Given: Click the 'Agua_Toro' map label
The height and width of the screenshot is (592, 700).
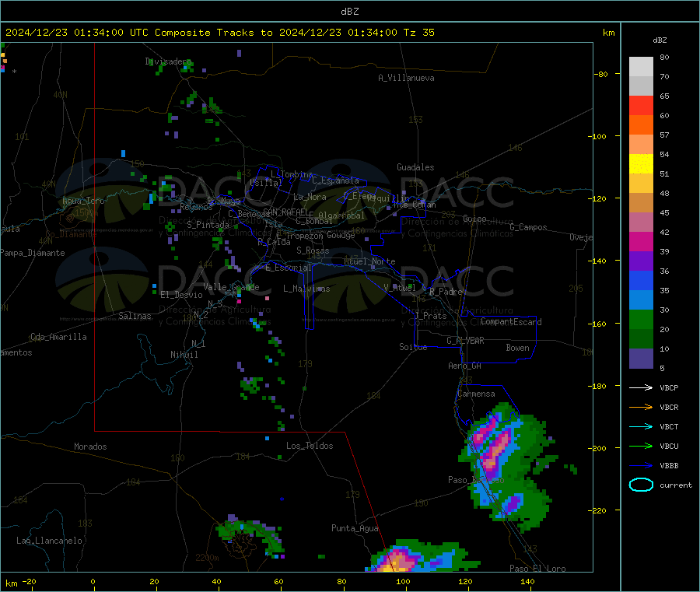Looking at the screenshot, I should 83,201.
